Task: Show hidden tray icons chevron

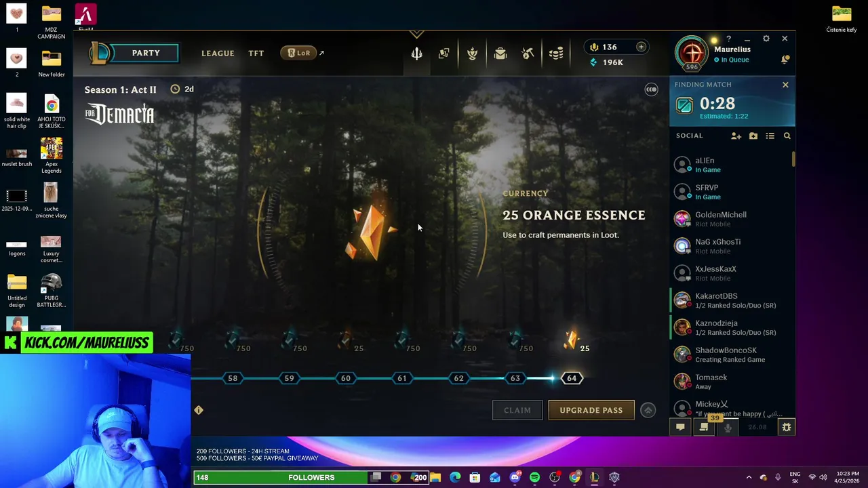Action: (x=749, y=477)
